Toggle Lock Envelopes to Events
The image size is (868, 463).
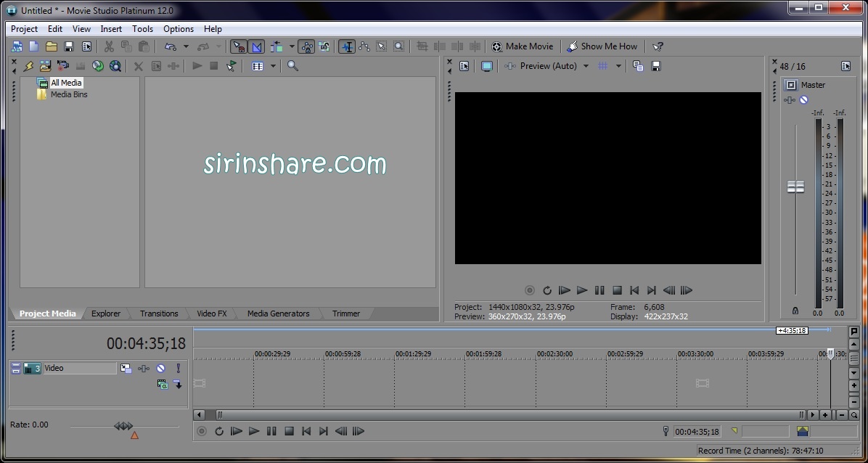307,46
